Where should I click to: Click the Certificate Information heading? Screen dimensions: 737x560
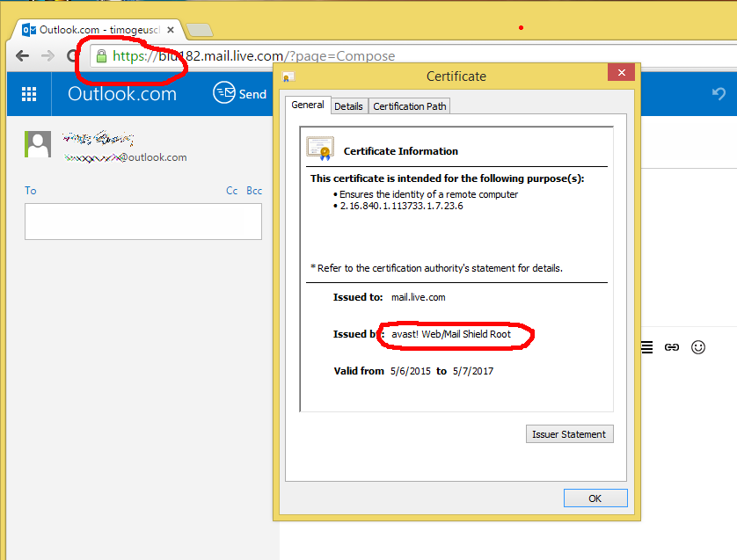pyautogui.click(x=400, y=151)
